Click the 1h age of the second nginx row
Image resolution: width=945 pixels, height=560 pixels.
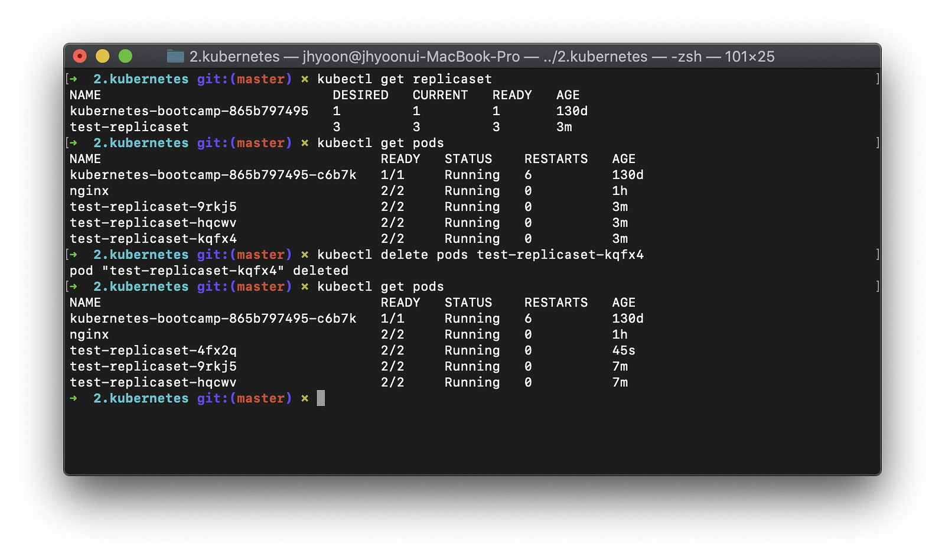[620, 334]
